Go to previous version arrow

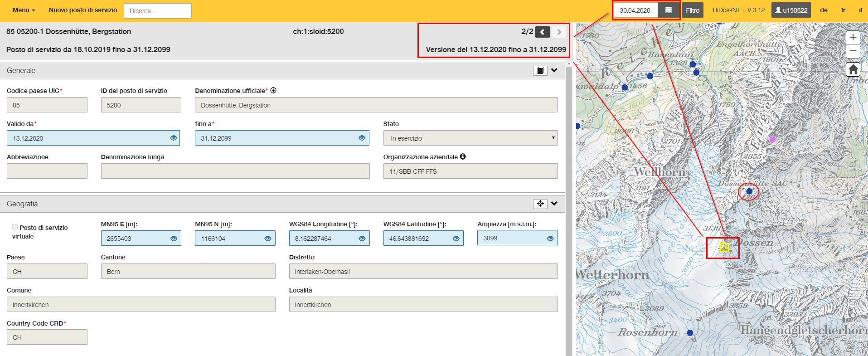tap(543, 32)
